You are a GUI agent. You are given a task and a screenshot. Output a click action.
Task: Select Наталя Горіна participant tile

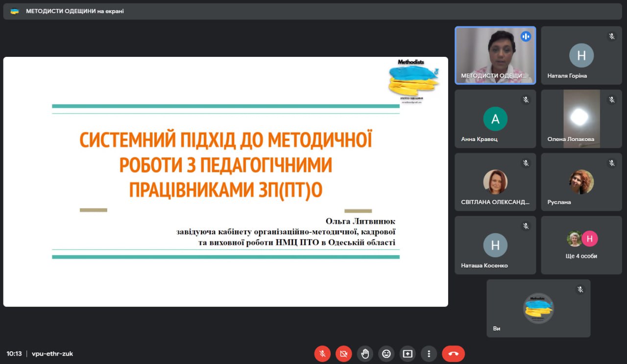click(581, 55)
